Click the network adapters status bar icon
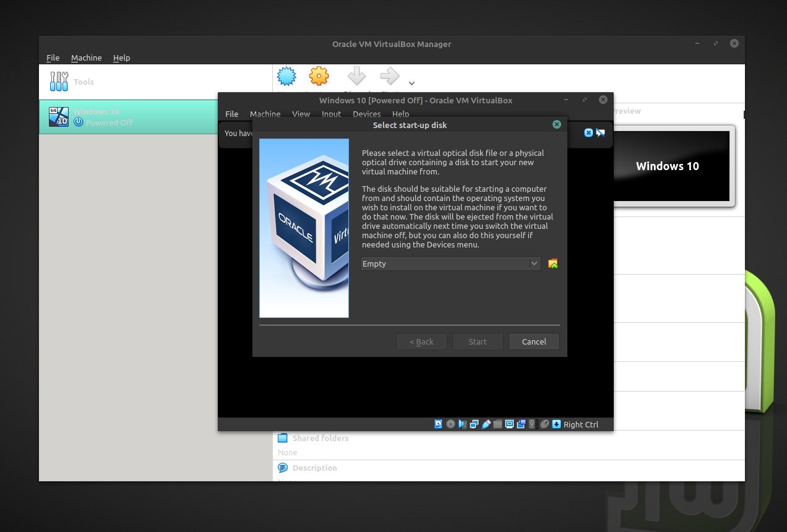The width and height of the screenshot is (787, 532). point(475,424)
